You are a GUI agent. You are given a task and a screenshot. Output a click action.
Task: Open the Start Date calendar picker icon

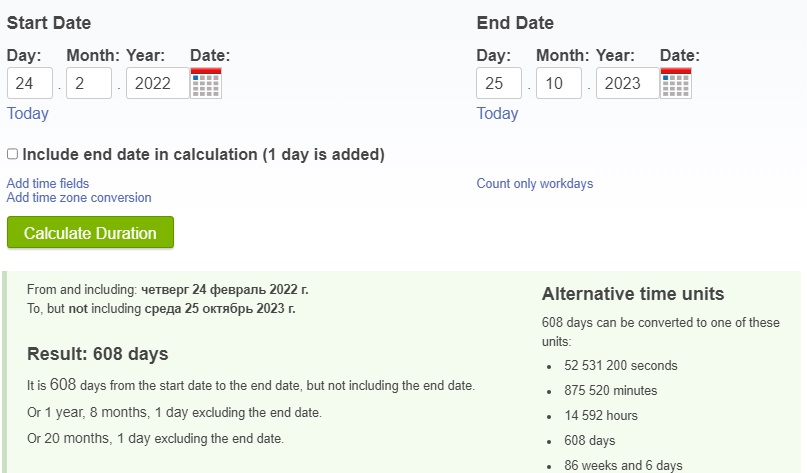pos(206,83)
